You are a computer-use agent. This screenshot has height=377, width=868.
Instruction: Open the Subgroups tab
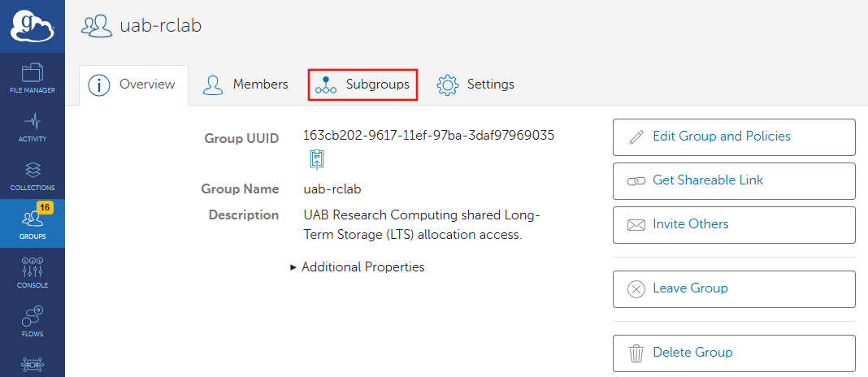362,84
